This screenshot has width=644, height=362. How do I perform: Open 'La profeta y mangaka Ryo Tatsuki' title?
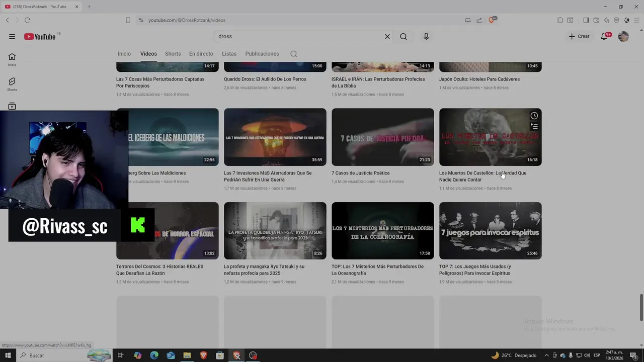tap(264, 270)
